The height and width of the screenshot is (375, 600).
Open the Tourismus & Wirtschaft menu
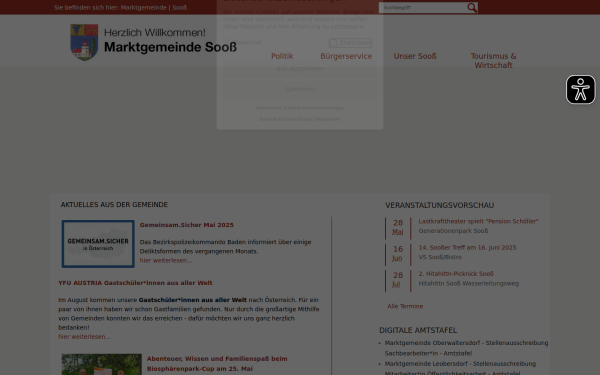tap(493, 61)
